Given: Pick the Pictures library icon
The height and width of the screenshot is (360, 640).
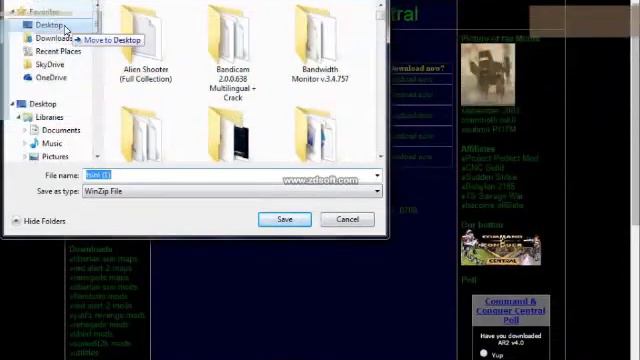Looking at the screenshot, I should (34, 156).
